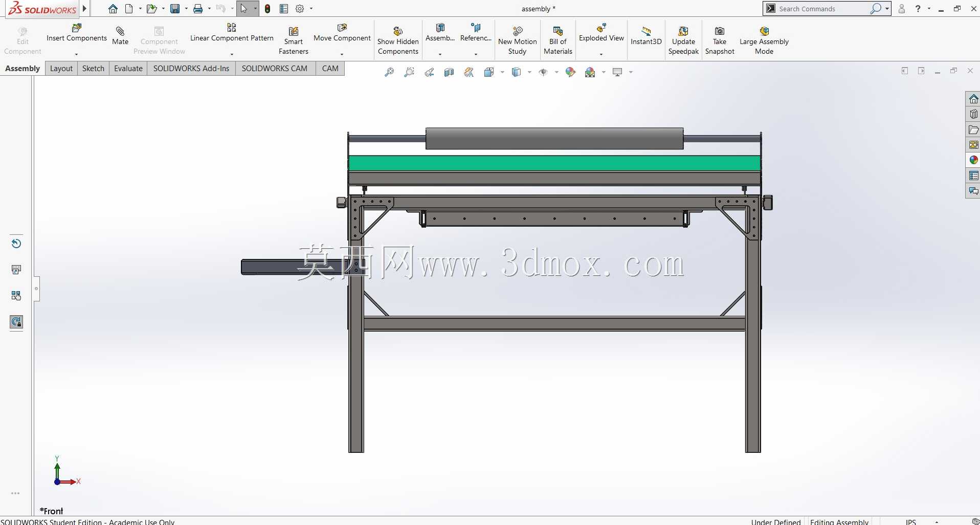Open the New document dropdown arrow
The width and height of the screenshot is (980, 525).
pos(140,9)
